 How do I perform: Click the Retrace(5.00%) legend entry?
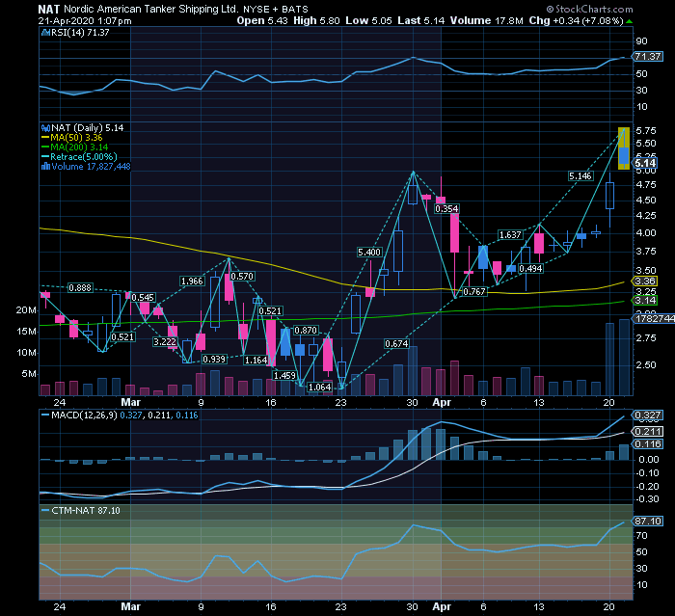[79, 157]
